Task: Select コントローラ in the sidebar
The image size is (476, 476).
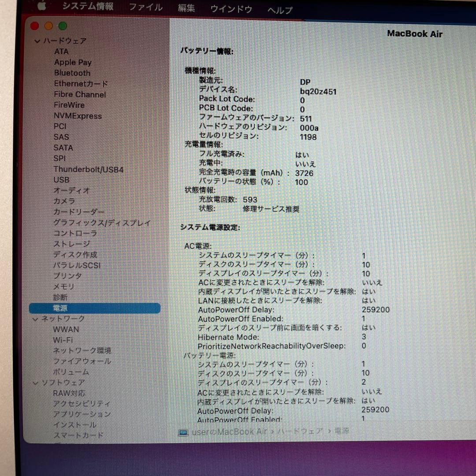Action: pyautogui.click(x=75, y=234)
